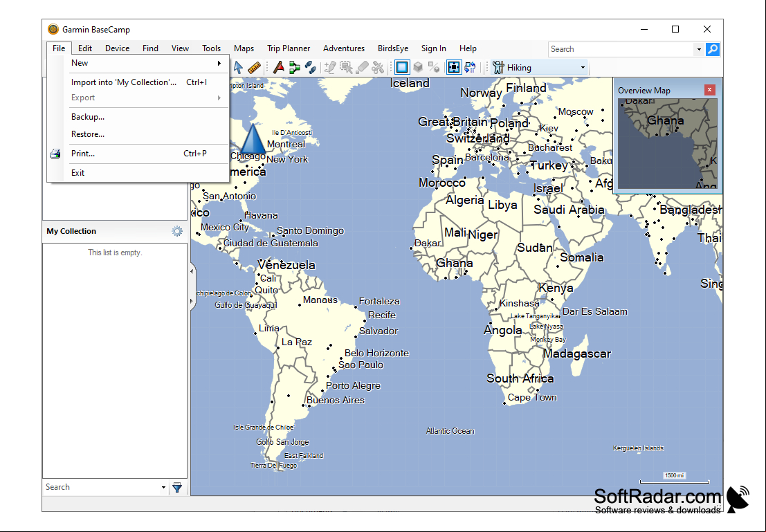Click the Overview Map thumbnail

click(667, 144)
